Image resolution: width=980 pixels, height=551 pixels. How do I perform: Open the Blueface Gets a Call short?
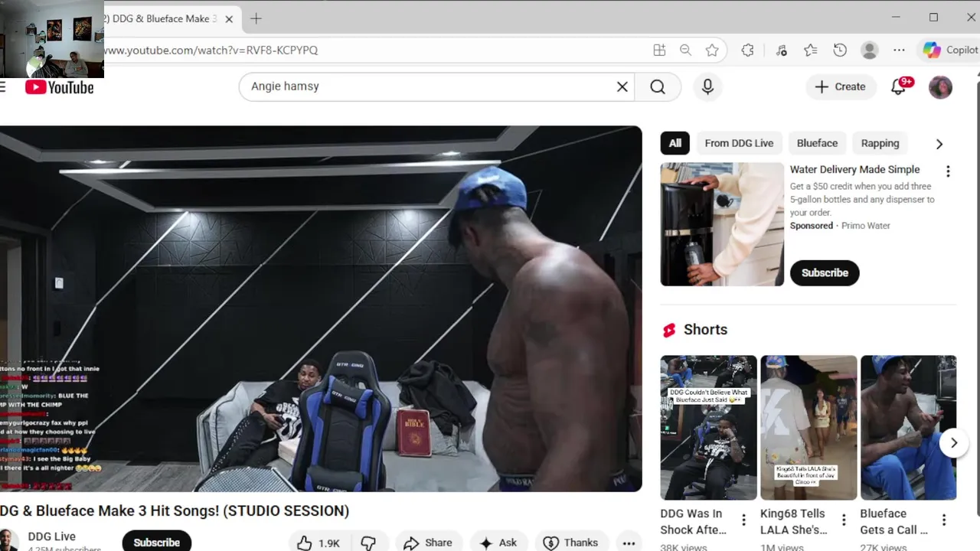908,427
